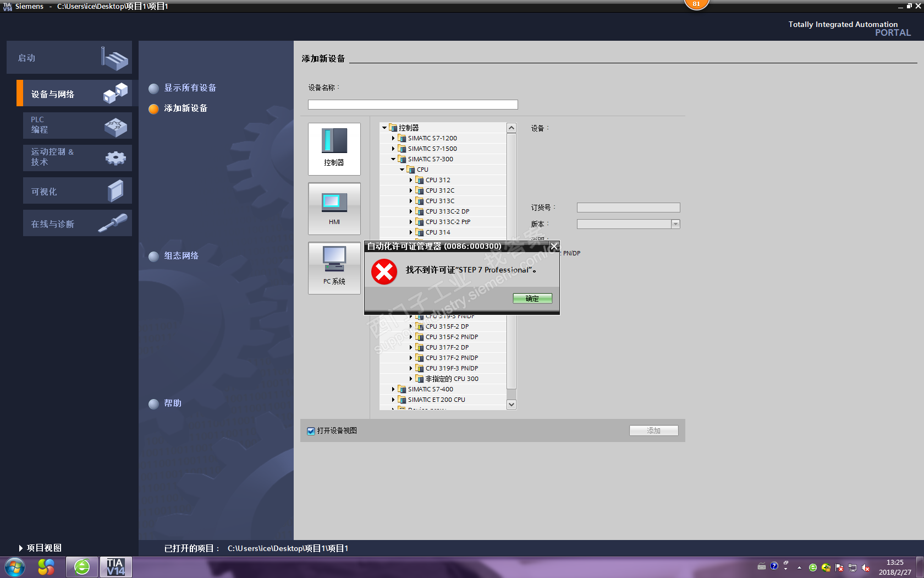The image size is (924, 578).
Task: Open the Action Center flag icon
Action: pyautogui.click(x=839, y=568)
